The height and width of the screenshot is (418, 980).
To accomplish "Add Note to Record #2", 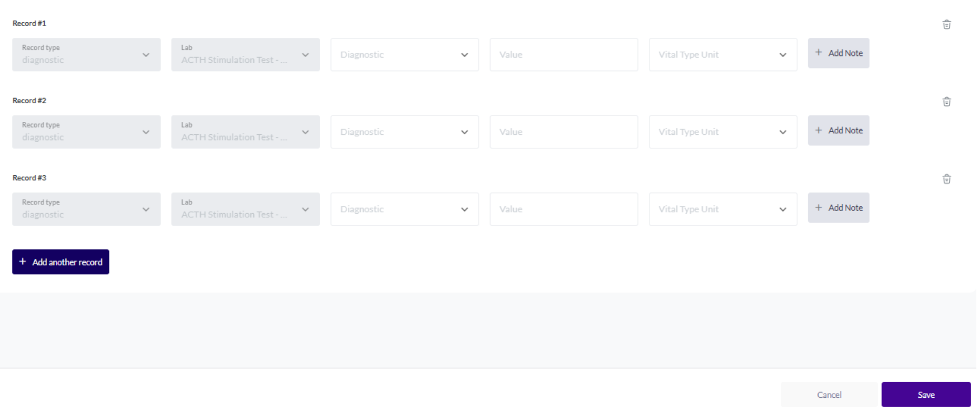I will tap(838, 130).
